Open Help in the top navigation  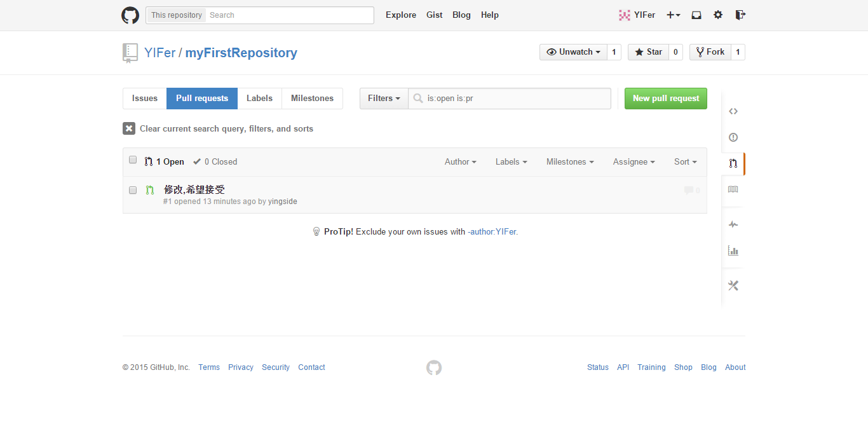(x=490, y=15)
